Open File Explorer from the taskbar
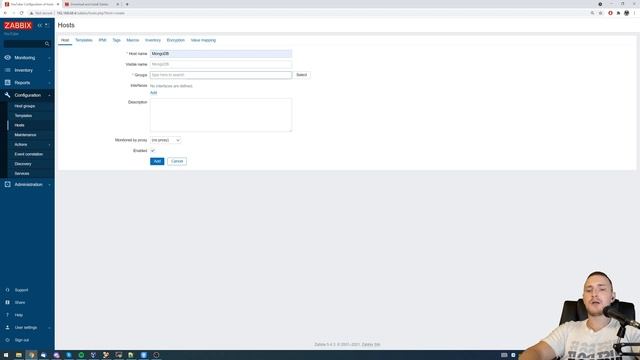 [x=19, y=355]
